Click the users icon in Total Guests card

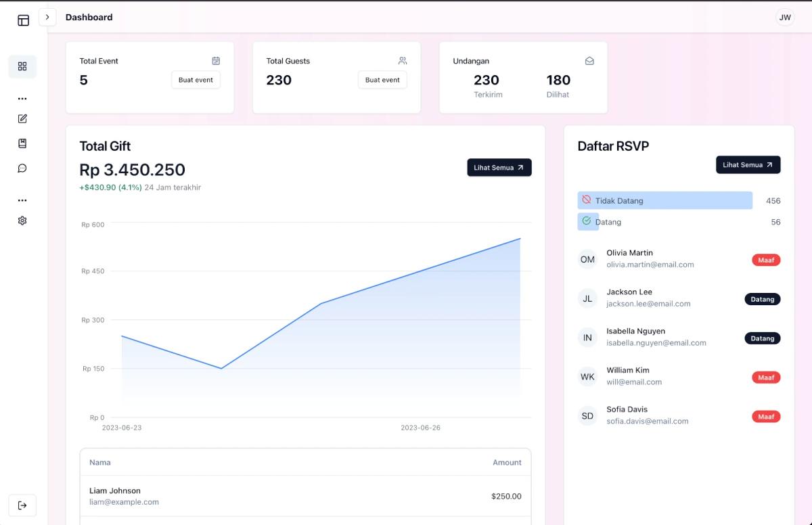pyautogui.click(x=403, y=61)
